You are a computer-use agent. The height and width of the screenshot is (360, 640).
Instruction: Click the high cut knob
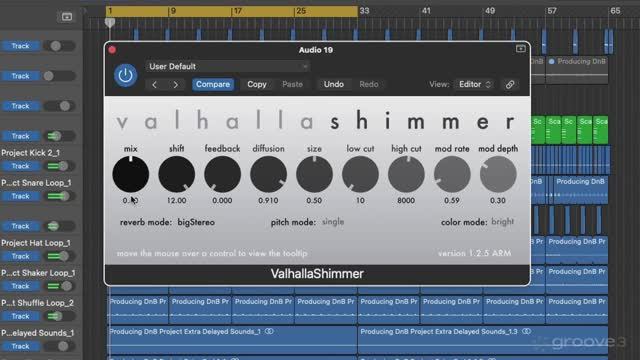pos(406,174)
